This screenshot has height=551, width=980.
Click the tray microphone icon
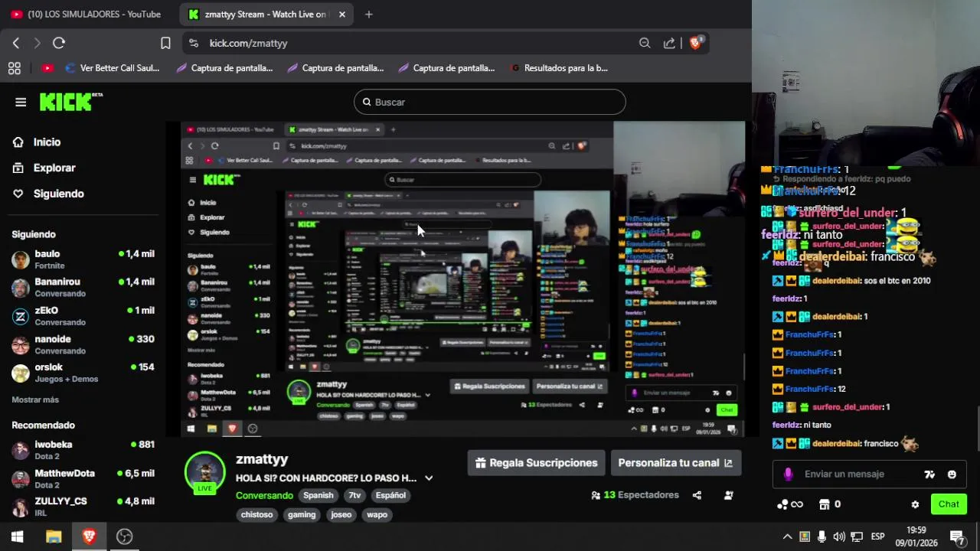click(x=822, y=536)
